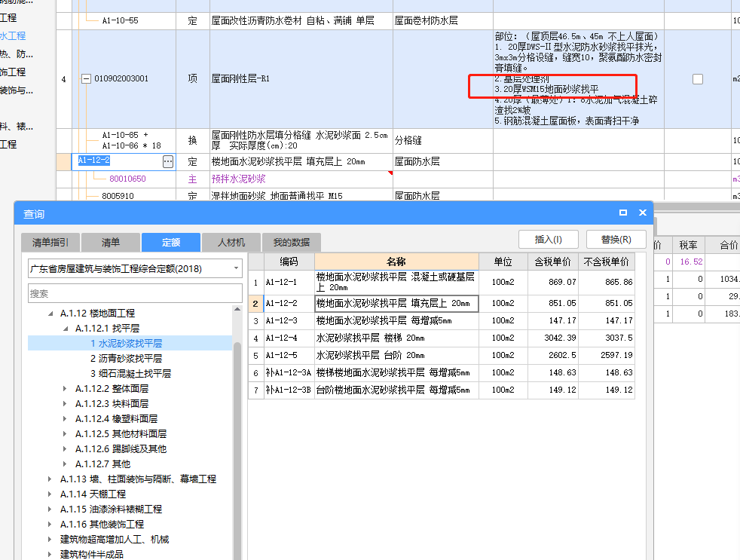
Task: Select 2 沥青砂浆找平层 tree item
Action: coord(126,358)
